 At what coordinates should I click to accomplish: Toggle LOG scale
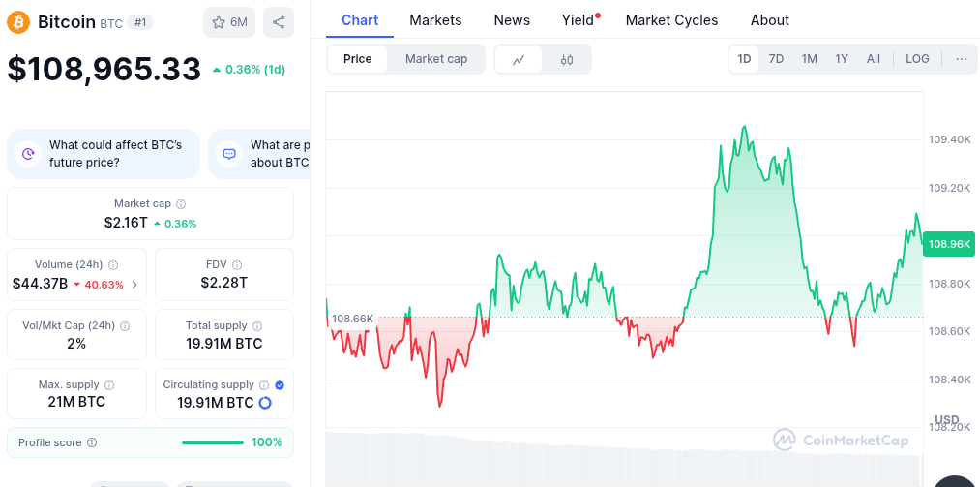(917, 59)
